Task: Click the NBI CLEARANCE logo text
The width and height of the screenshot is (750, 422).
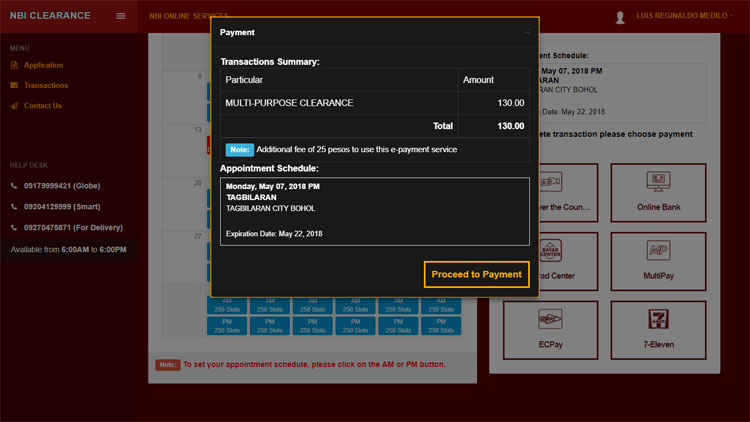Action: 50,16
